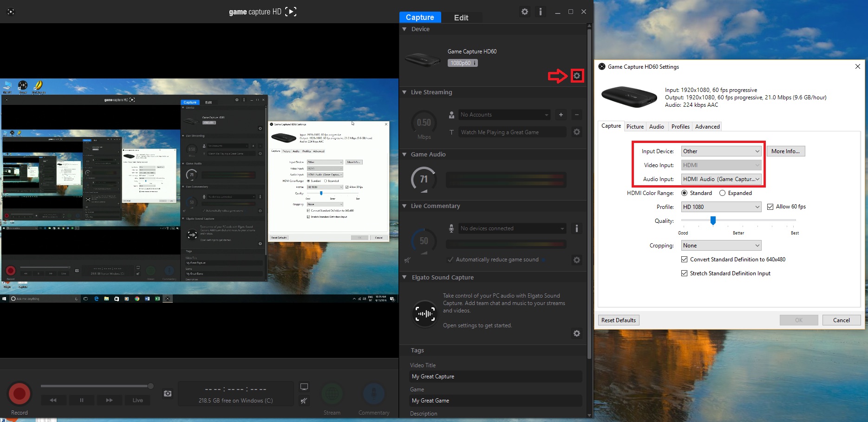
Task: Click the Reset Defaults button
Action: click(x=618, y=320)
